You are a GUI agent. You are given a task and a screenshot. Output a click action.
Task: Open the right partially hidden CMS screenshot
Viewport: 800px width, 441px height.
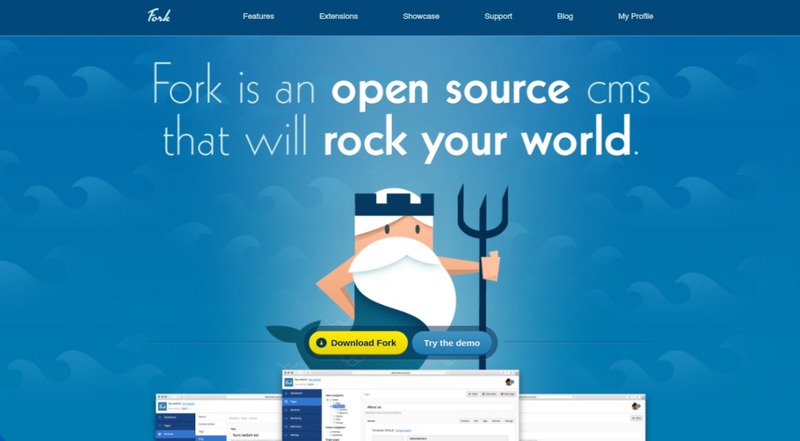tap(582, 418)
